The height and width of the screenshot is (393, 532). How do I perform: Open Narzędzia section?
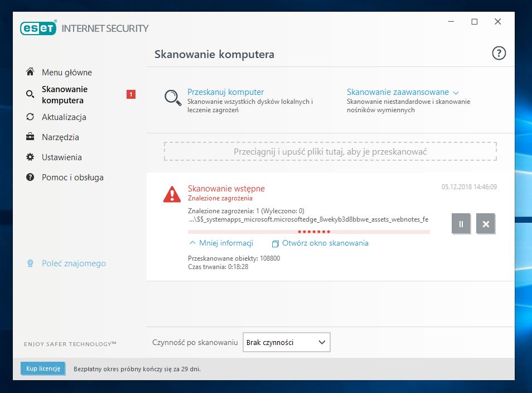coord(60,137)
